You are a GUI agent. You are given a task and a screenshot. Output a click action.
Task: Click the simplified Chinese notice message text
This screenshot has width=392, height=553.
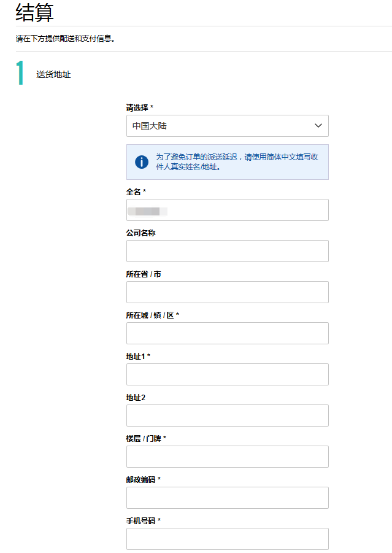tap(236, 161)
